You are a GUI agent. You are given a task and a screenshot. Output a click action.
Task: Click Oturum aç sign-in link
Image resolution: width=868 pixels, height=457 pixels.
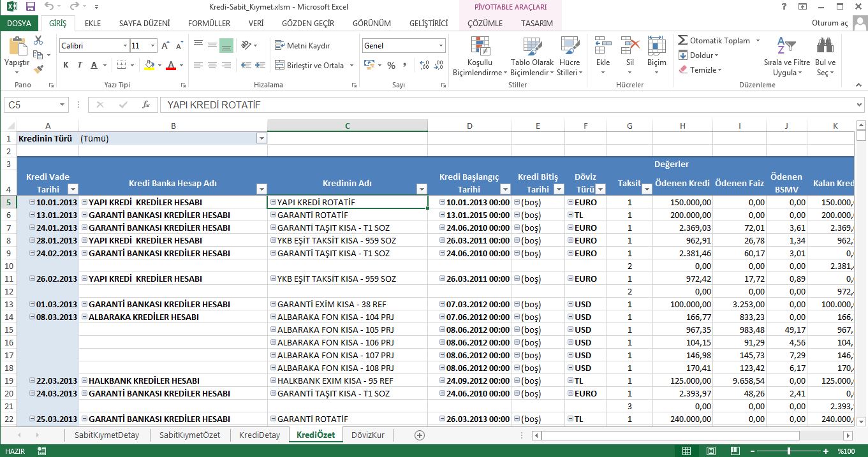(x=830, y=24)
